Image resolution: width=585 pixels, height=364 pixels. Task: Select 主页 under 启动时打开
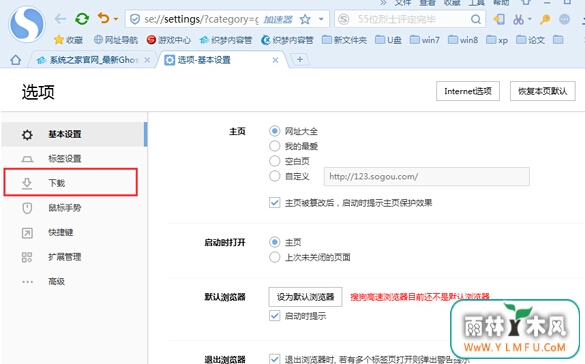tap(275, 242)
